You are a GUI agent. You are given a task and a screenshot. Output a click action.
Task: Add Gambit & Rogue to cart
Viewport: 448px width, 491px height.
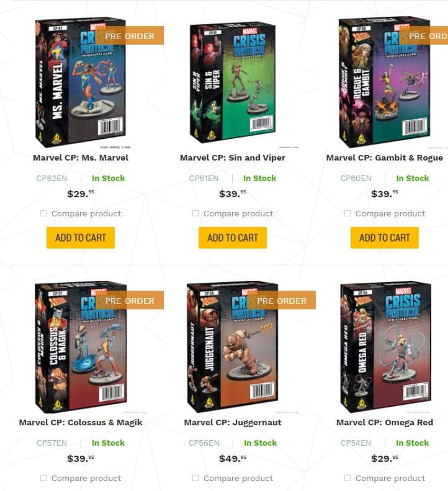coord(385,237)
